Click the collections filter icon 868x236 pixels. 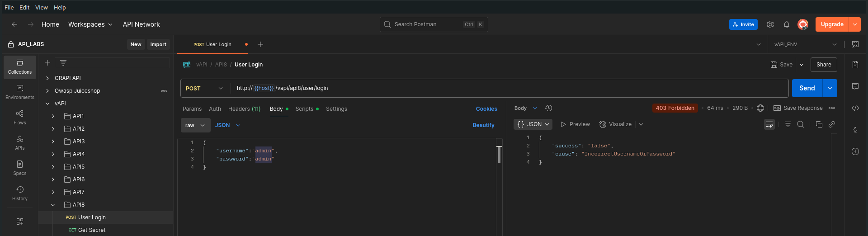pyautogui.click(x=63, y=63)
